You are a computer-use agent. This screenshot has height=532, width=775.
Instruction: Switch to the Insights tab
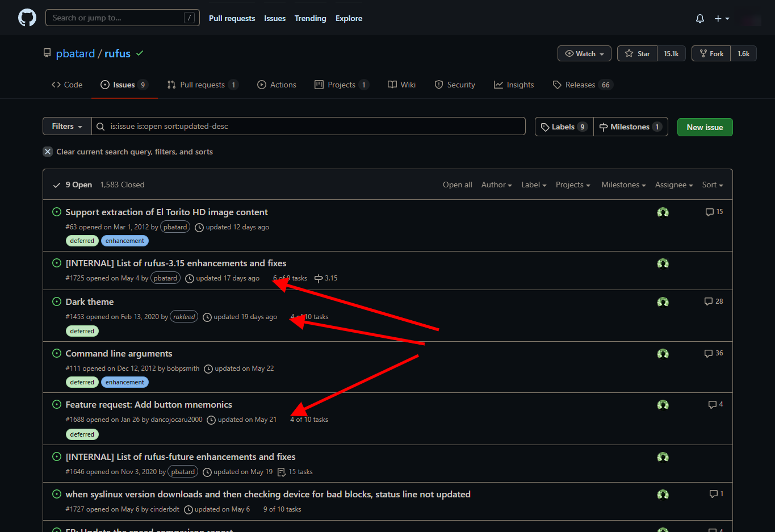pyautogui.click(x=514, y=85)
